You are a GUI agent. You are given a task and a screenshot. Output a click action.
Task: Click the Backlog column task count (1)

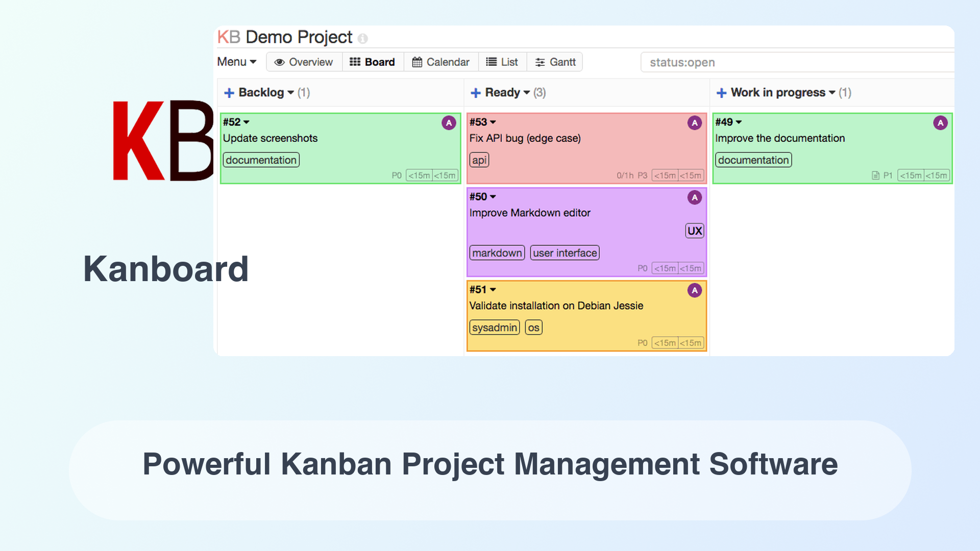(x=304, y=92)
